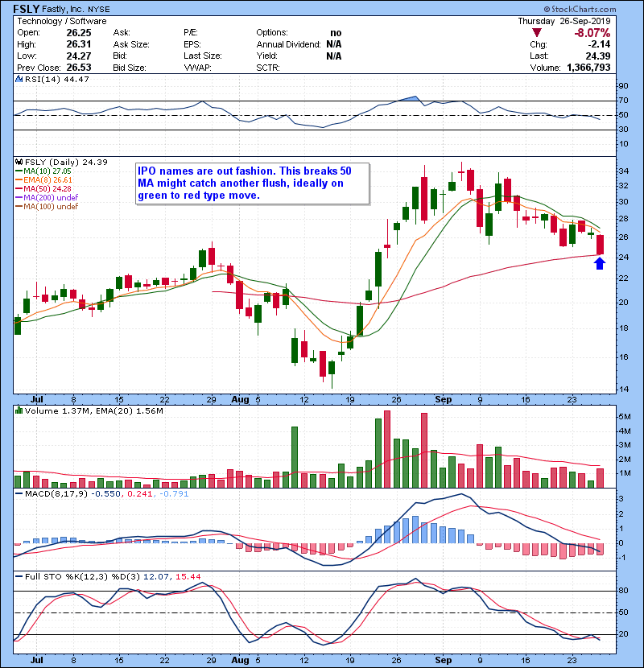Click the Options value 'no'
This screenshot has height=668, width=644.
[336, 33]
